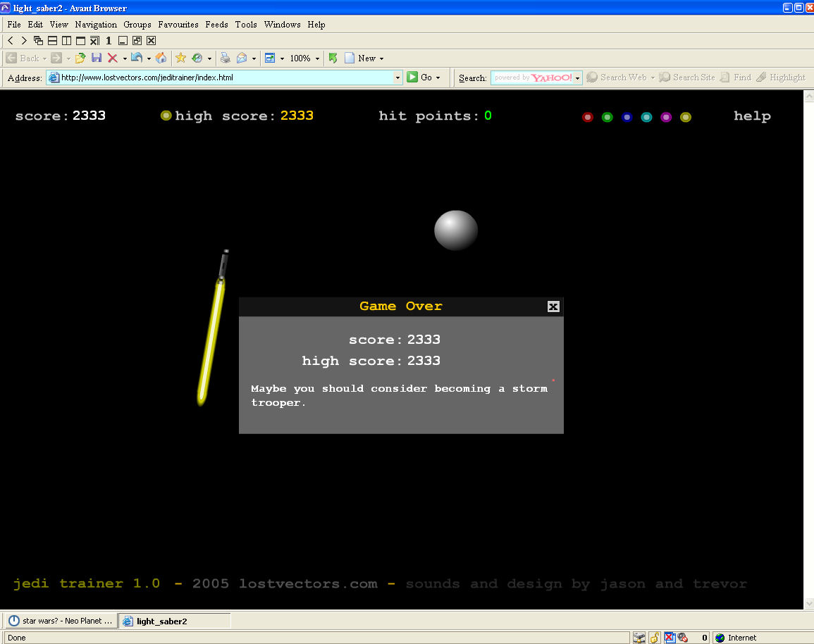Stop loading with the red X icon
Viewport: 814px width, 644px height.
(x=113, y=58)
